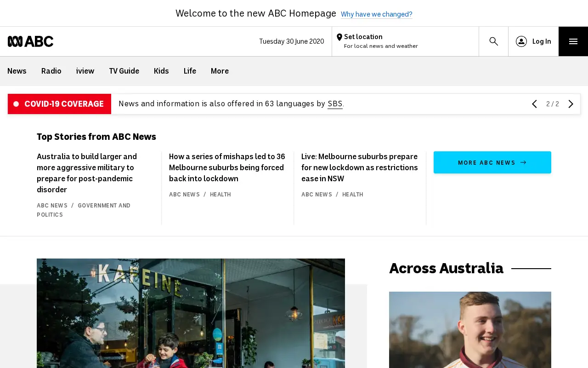Screen dimensions: 588x368
Task: Click the More ABC News button
Action: [x=492, y=162]
